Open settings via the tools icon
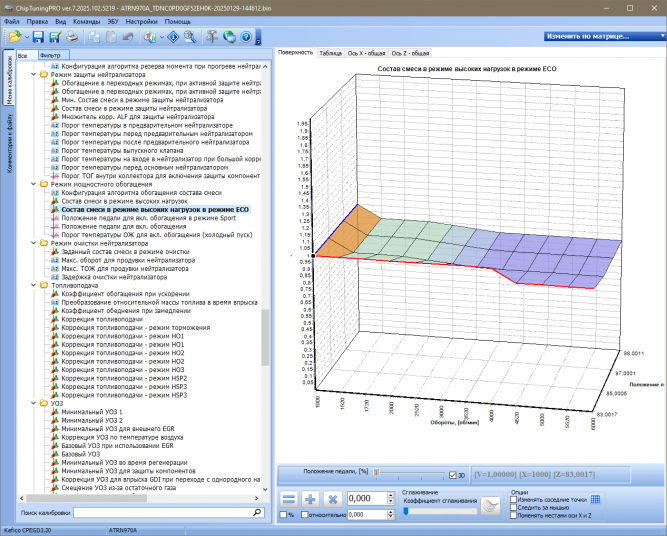Image resolution: width=667 pixels, height=536 pixels. (212, 37)
